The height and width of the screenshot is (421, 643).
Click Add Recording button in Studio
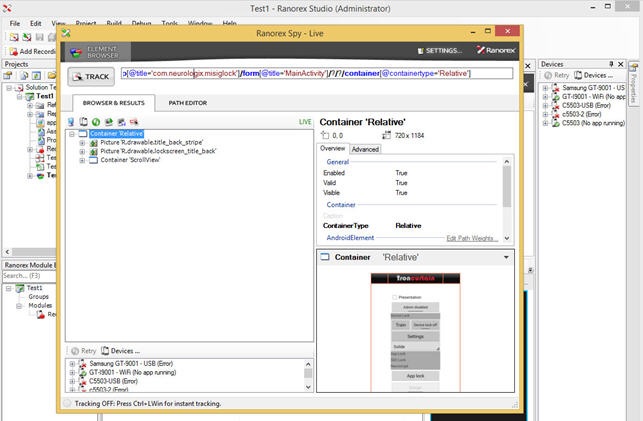coord(32,51)
